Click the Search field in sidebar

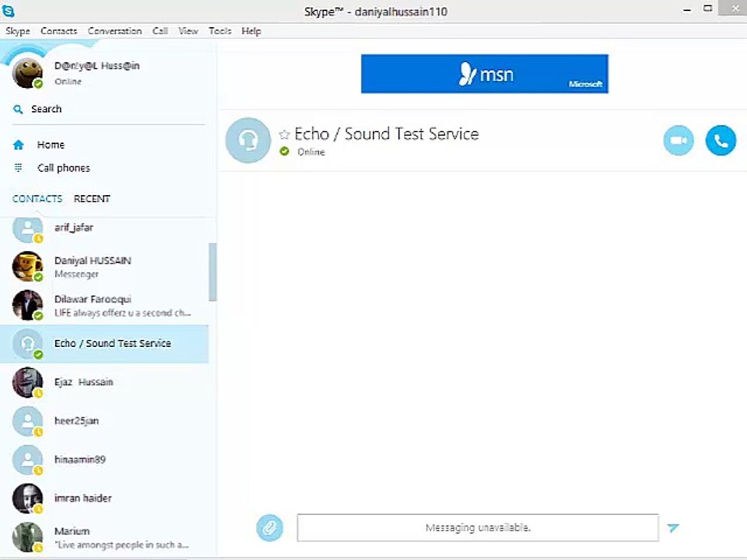[109, 109]
